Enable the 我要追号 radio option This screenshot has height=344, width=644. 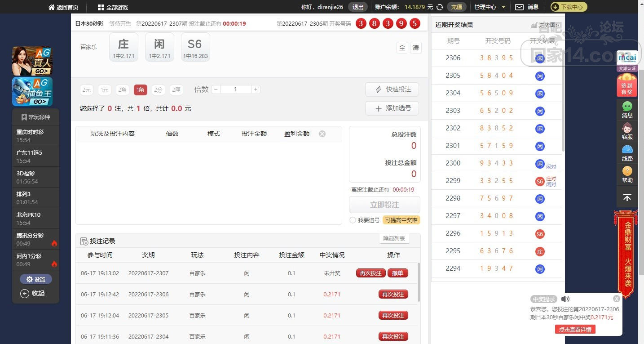[353, 220]
